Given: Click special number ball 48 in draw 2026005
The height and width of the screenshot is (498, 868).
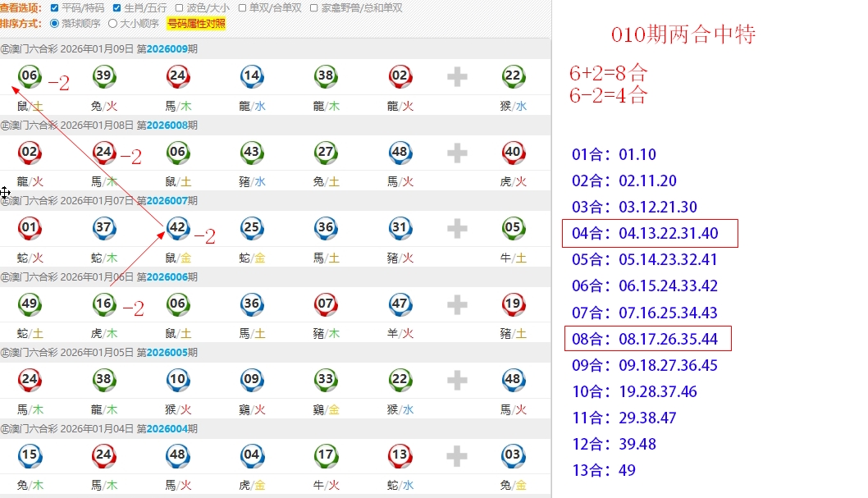Looking at the screenshot, I should pos(513,380).
